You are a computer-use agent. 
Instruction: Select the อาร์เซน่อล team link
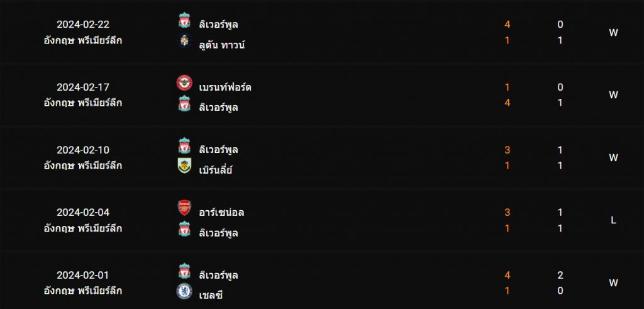221,213
